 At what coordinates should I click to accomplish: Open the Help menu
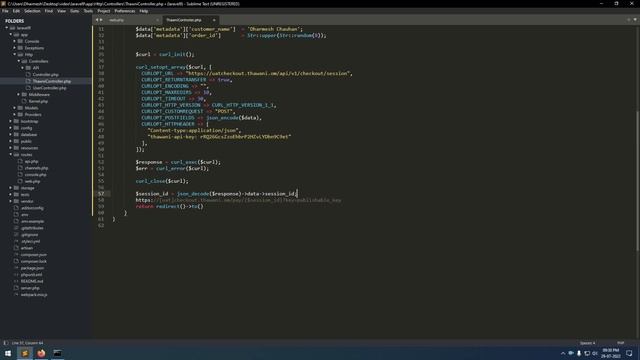pyautogui.click(x=144, y=11)
